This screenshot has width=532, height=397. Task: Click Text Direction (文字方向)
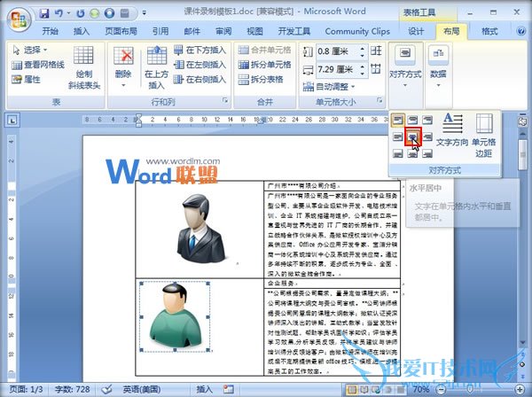pyautogui.click(x=452, y=130)
